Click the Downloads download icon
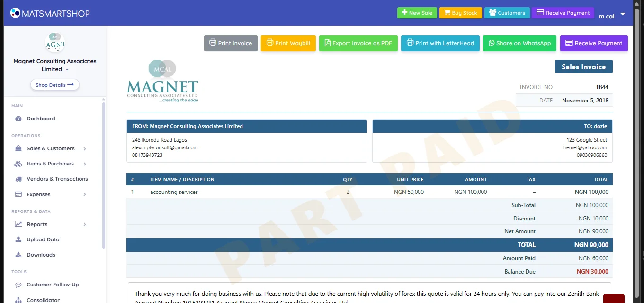Image resolution: width=644 pixels, height=303 pixels. click(18, 255)
